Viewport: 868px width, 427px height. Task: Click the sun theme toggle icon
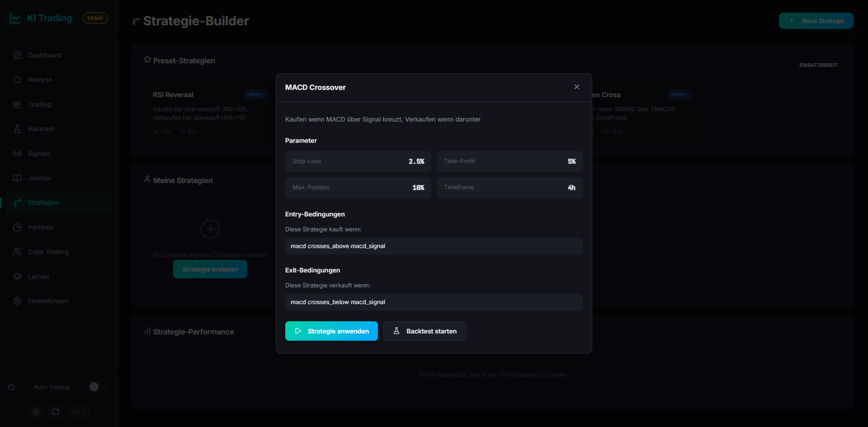[36, 412]
